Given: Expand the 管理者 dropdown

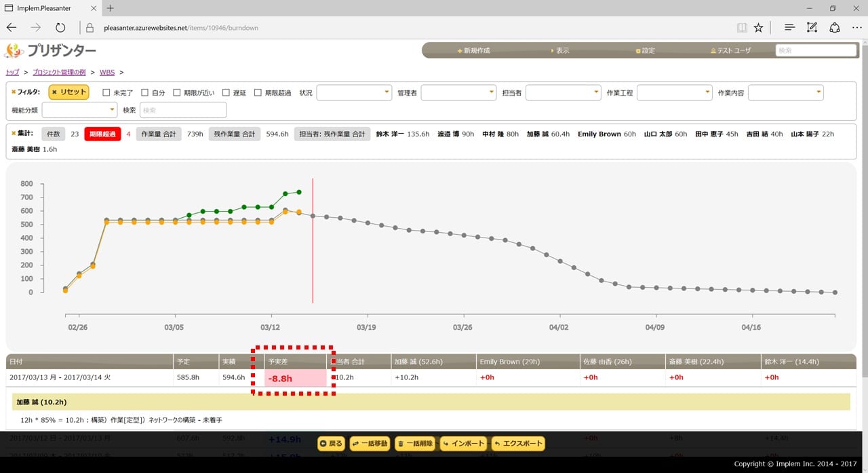Looking at the screenshot, I should click(x=458, y=93).
